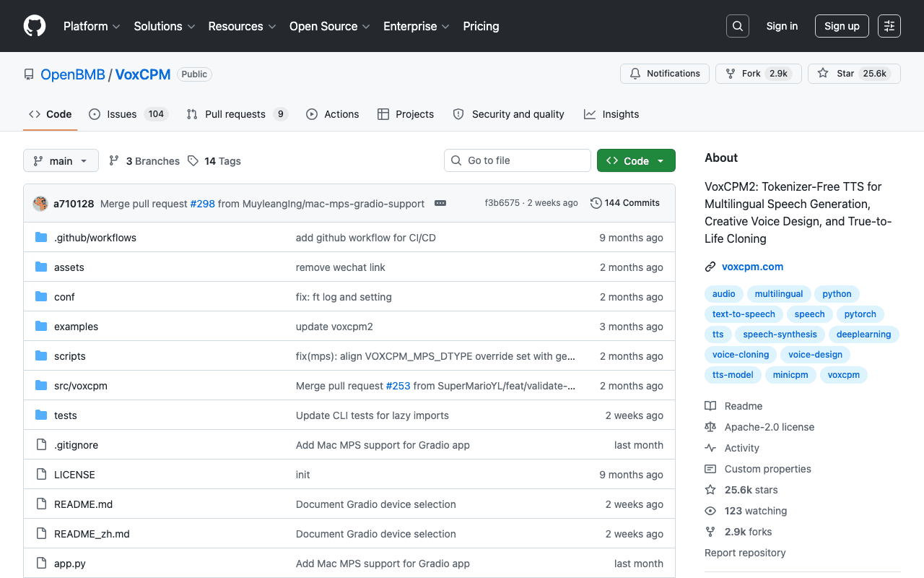This screenshot has height=578, width=924.
Task: Click pull request #298 link
Action: click(203, 204)
